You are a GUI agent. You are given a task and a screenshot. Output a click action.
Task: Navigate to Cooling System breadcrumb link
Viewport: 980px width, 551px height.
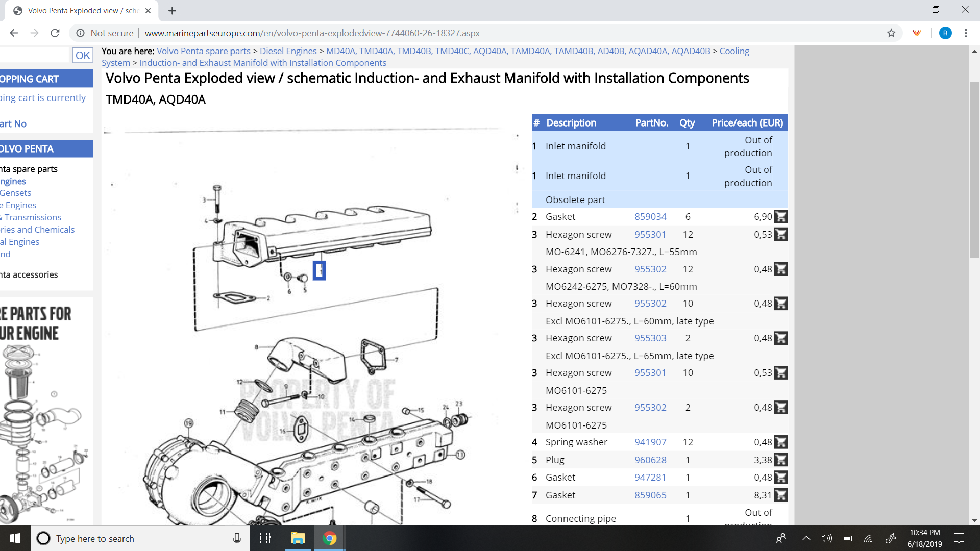pos(734,51)
